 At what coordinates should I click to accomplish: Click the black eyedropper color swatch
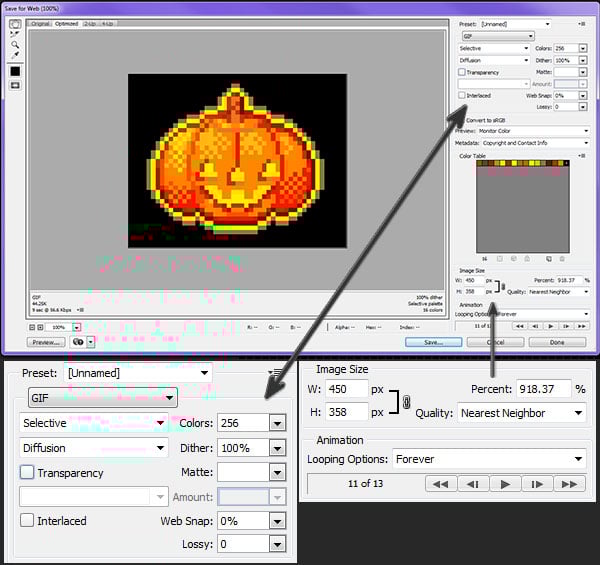point(15,72)
